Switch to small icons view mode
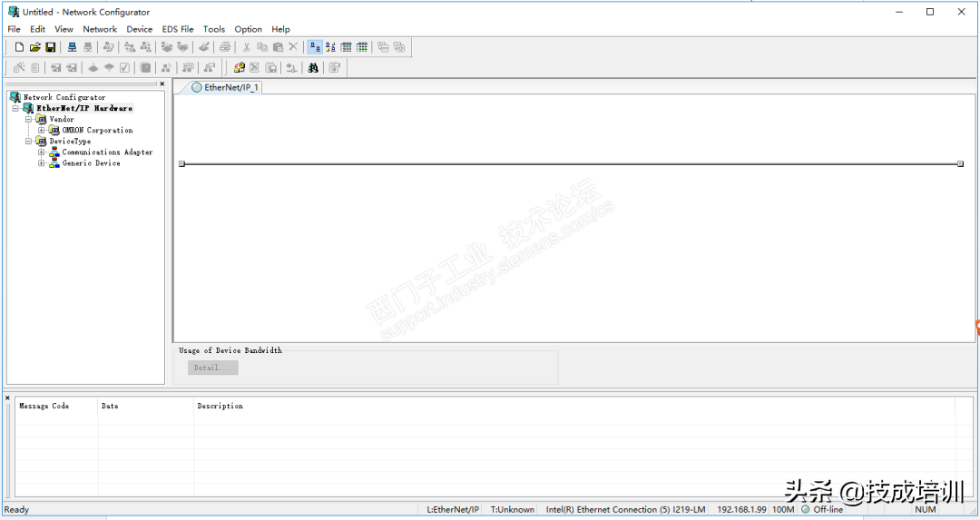This screenshot has height=520, width=980. (x=330, y=47)
